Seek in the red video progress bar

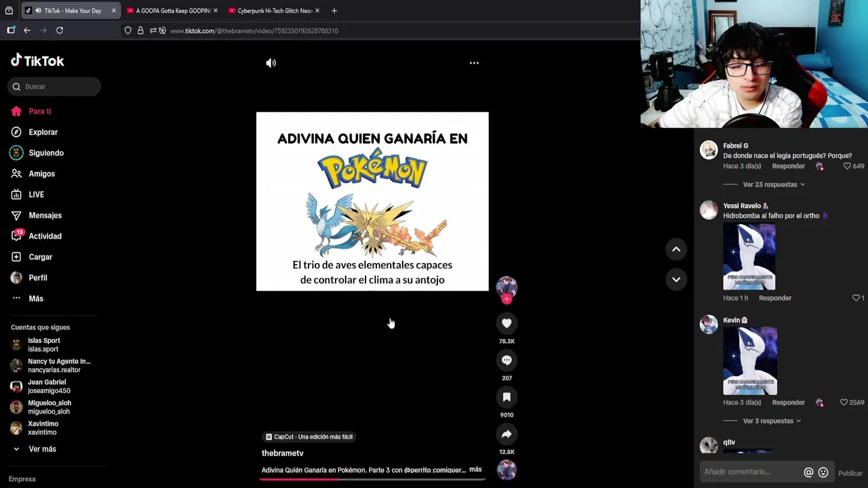[x=372, y=479]
